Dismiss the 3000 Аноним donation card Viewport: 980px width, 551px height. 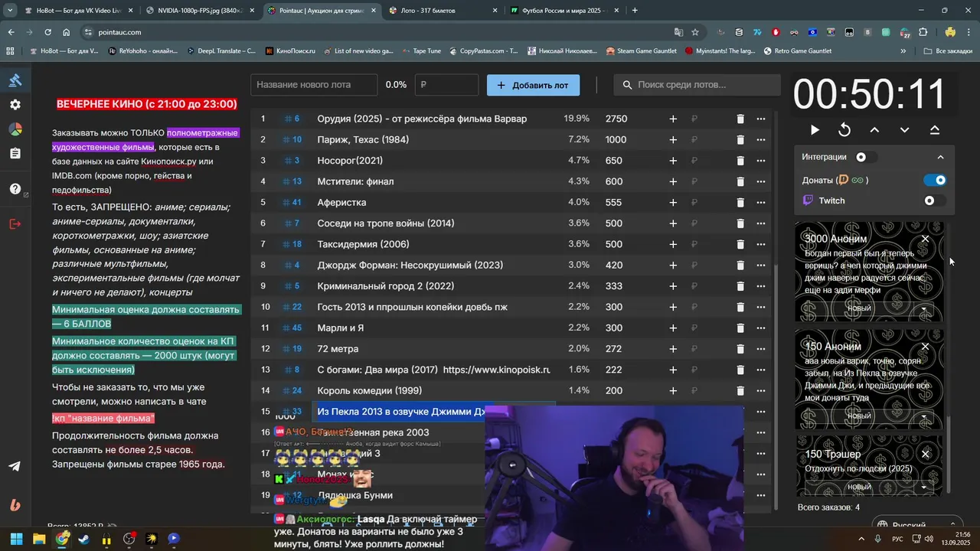(x=925, y=239)
